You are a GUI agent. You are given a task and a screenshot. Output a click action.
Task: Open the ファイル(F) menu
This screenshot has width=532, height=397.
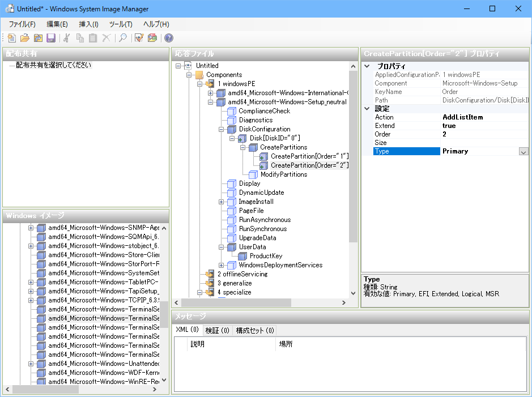coord(22,24)
